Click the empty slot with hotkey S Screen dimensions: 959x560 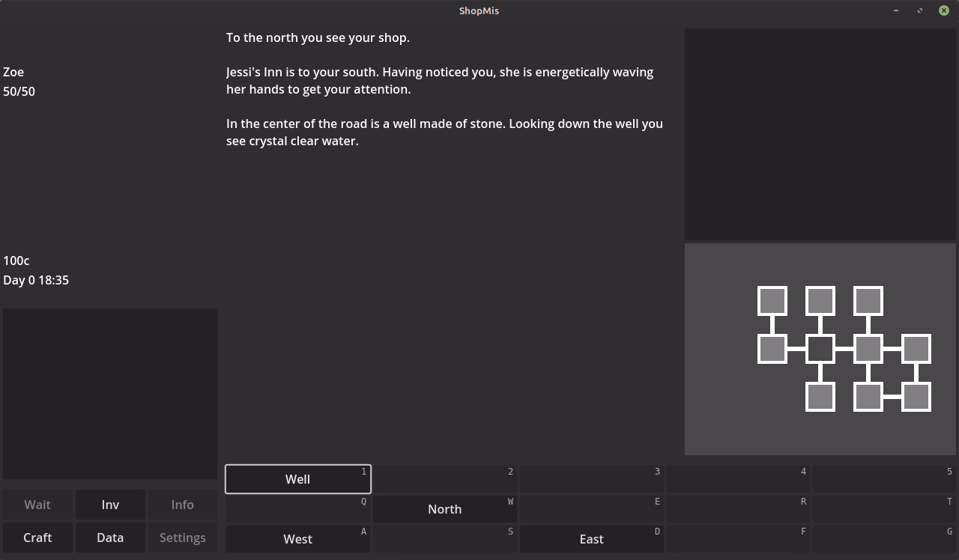(x=445, y=539)
